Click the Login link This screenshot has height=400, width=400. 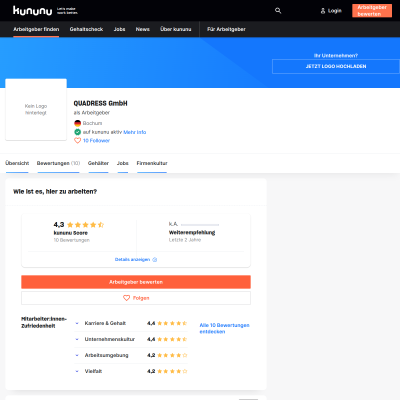335,11
